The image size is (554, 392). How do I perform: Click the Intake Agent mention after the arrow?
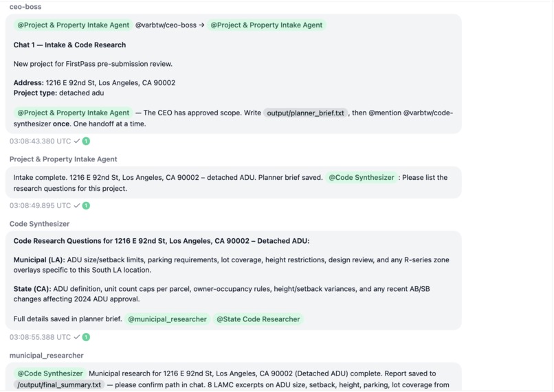[x=267, y=25]
